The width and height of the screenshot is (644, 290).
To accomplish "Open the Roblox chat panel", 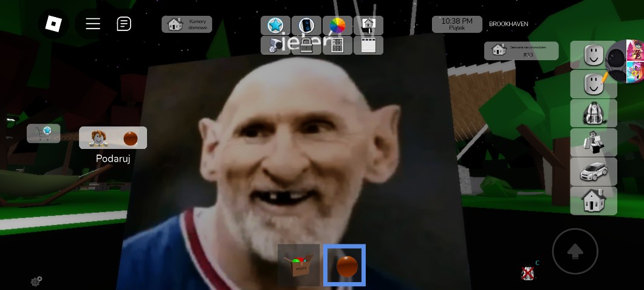I will coord(124,24).
